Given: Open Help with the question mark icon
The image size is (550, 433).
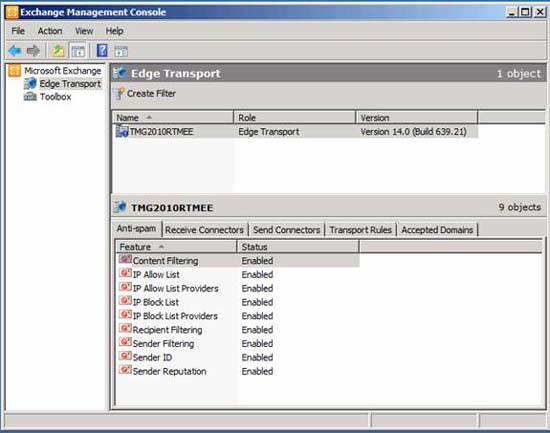Looking at the screenshot, I should pos(102,51).
